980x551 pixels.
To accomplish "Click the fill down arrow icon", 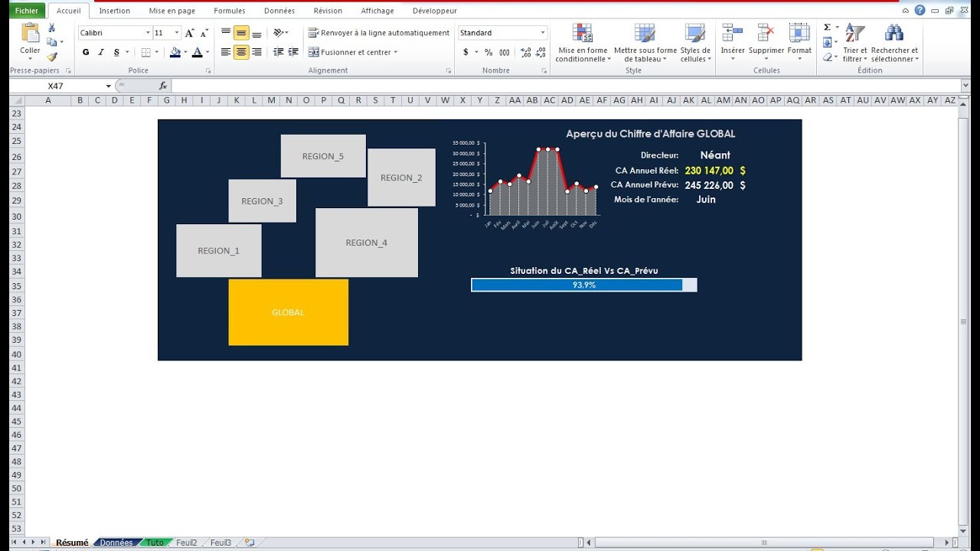I will coord(827,42).
